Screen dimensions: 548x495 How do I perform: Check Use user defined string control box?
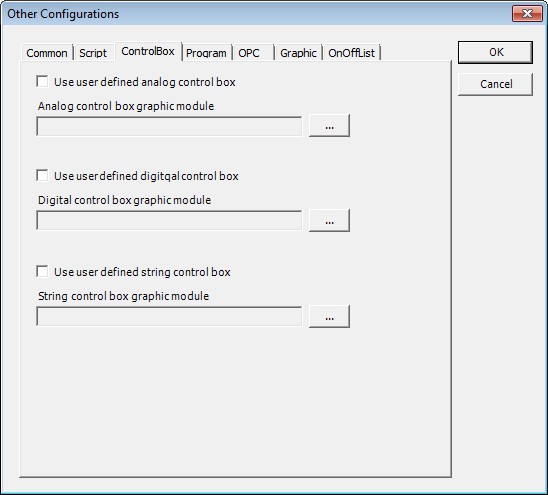coord(42,272)
